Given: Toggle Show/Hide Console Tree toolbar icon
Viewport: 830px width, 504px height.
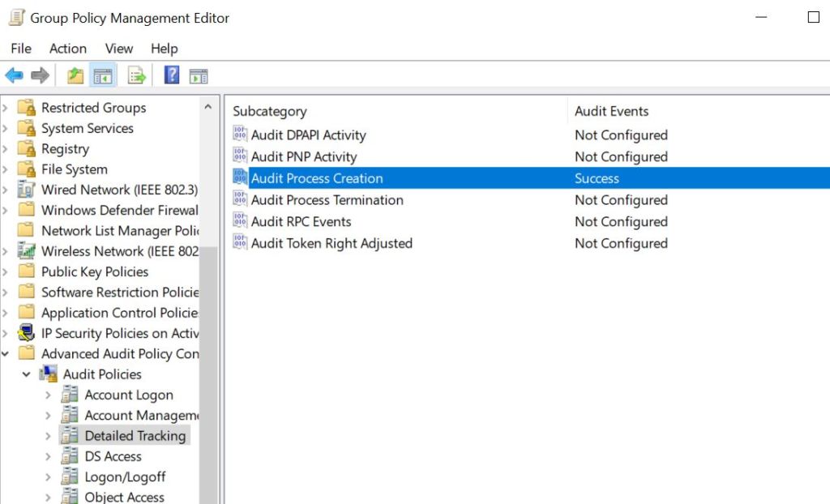Looking at the screenshot, I should click(x=103, y=76).
